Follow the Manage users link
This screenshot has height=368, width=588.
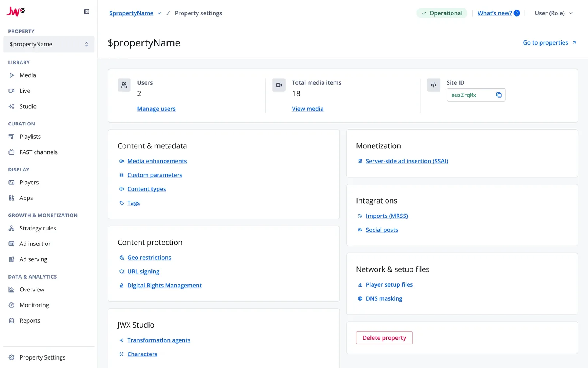coord(156,109)
